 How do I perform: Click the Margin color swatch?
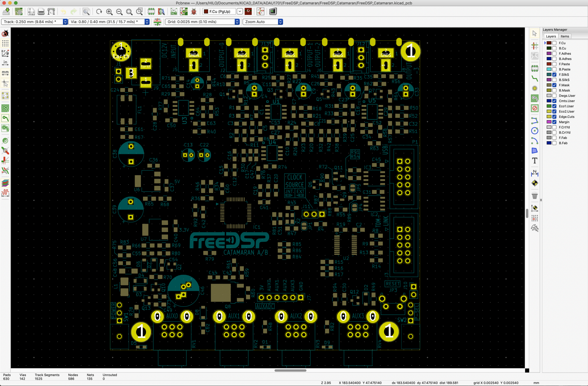point(549,122)
